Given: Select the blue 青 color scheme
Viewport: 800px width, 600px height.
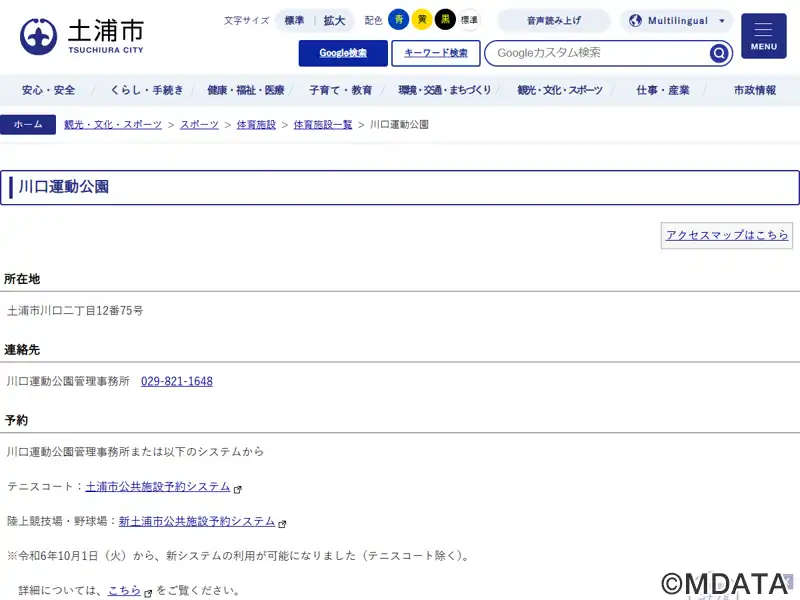Looking at the screenshot, I should pos(399,20).
